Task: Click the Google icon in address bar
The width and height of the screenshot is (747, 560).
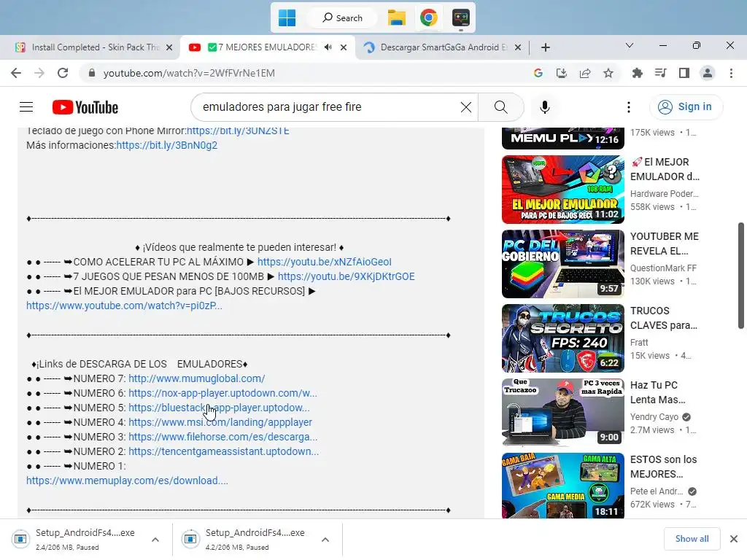Action: click(538, 74)
